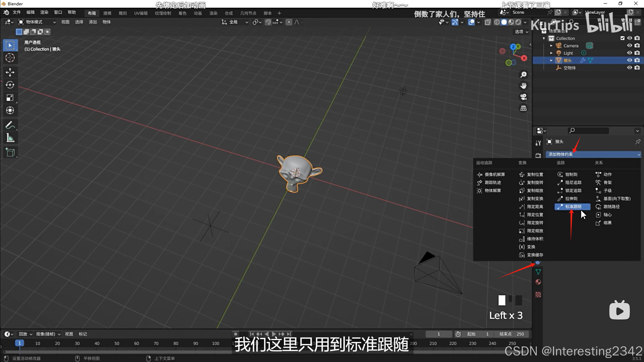Click the Add Cube tool icon

10,152
